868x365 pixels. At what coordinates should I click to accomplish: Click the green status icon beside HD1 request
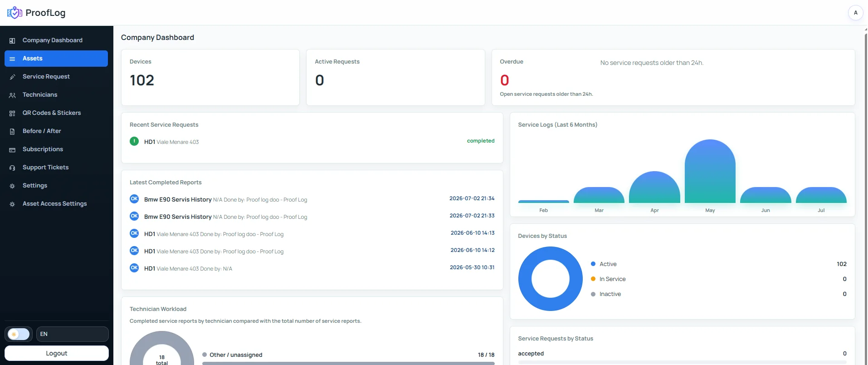(134, 141)
